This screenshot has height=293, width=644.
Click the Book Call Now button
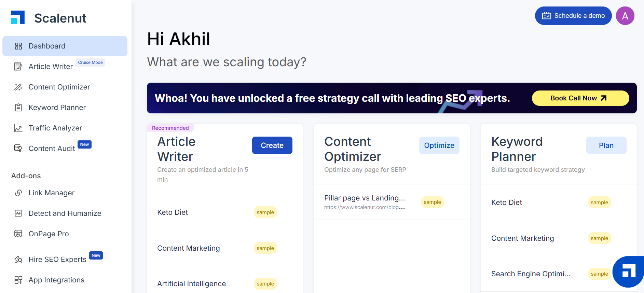click(x=580, y=98)
